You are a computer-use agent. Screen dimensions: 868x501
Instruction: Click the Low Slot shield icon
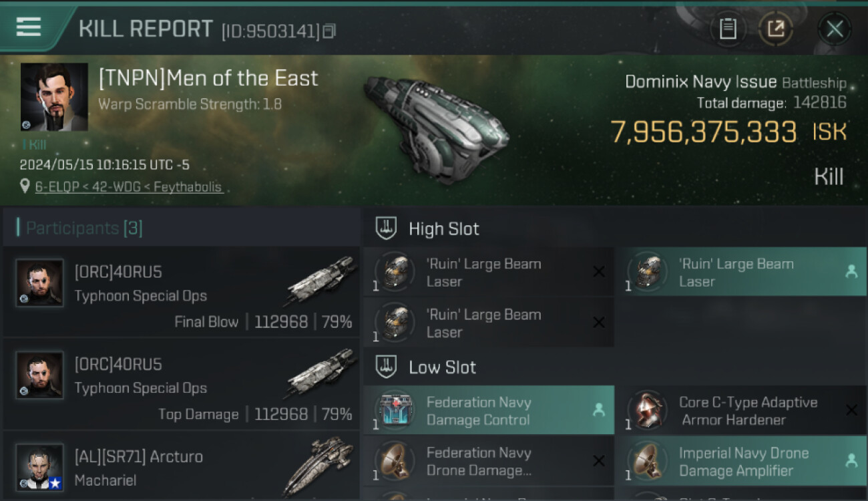pyautogui.click(x=385, y=367)
